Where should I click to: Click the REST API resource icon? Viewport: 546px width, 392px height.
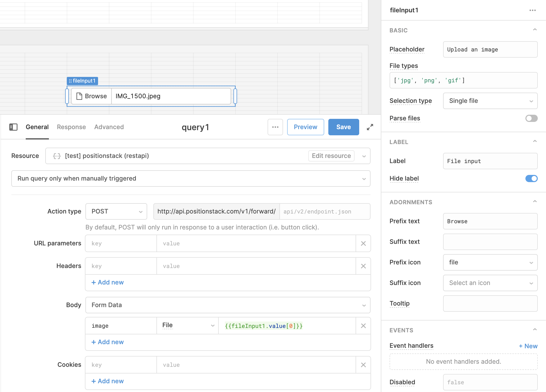[57, 156]
